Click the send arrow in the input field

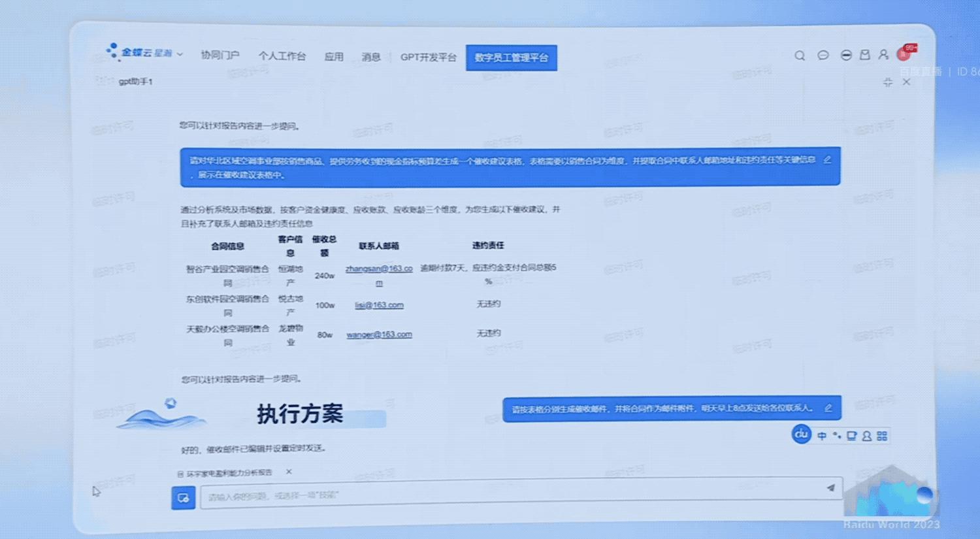(830, 489)
